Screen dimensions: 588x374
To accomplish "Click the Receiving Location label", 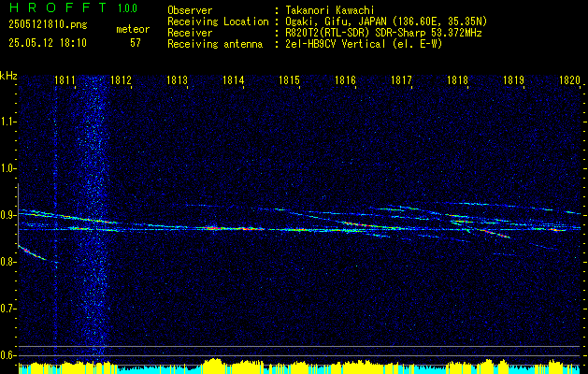I will (x=218, y=22).
